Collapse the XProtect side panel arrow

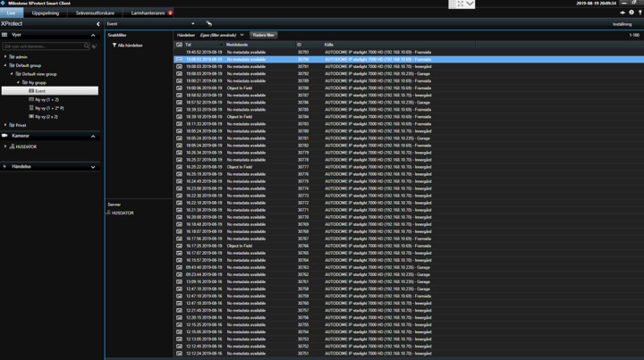pyautogui.click(x=98, y=24)
